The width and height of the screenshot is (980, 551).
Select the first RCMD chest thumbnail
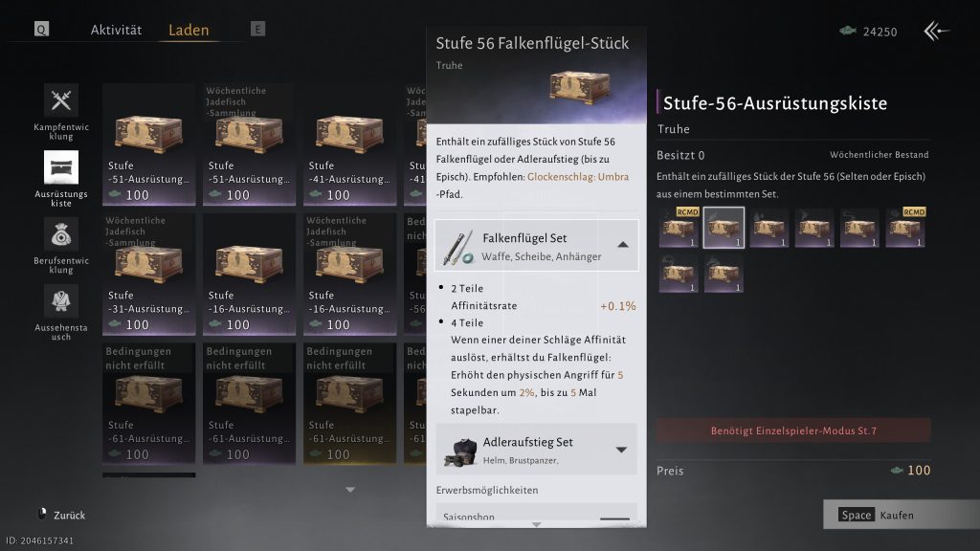pos(679,228)
